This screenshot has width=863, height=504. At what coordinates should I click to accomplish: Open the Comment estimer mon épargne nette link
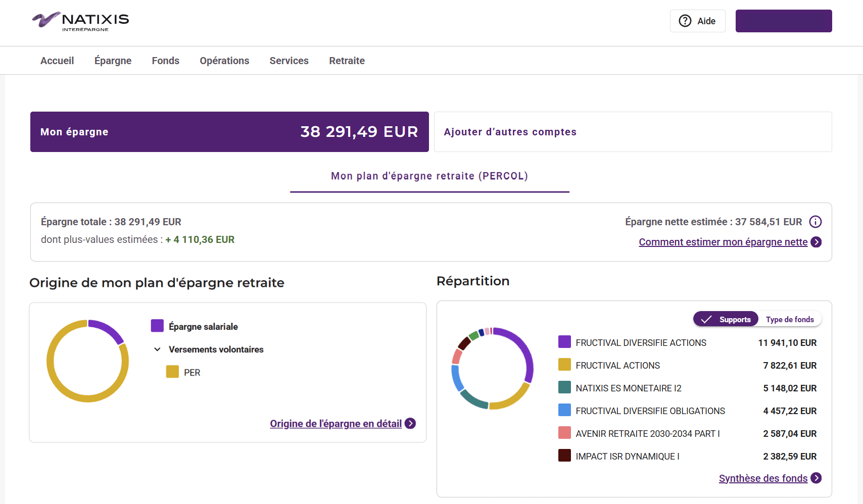pos(723,242)
